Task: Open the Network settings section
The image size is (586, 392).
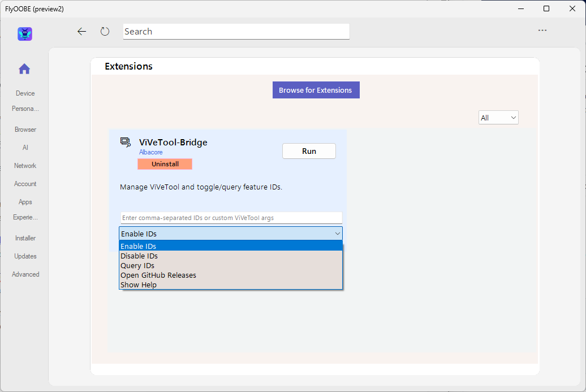Action: tap(25, 165)
